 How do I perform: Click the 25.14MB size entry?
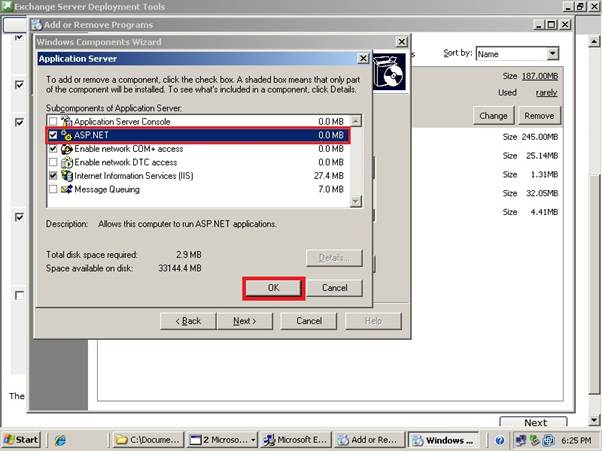pyautogui.click(x=542, y=156)
